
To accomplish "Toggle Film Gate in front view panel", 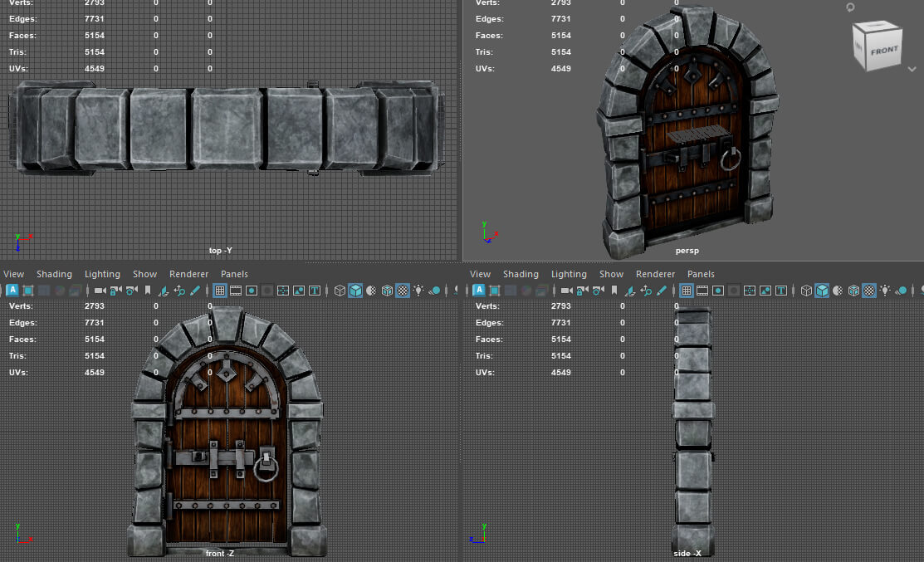I will 236,291.
